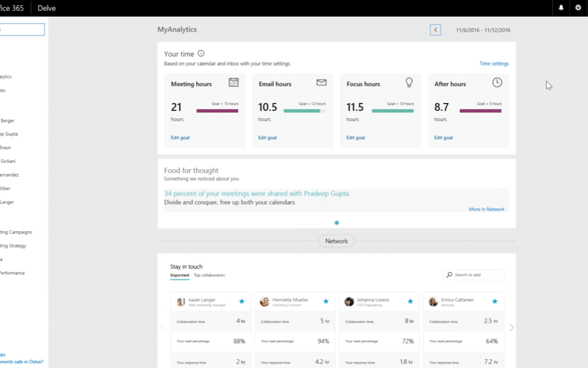Toggle the star for Johanna Lorenz
Screen dimensions: 588x368
(x=411, y=301)
